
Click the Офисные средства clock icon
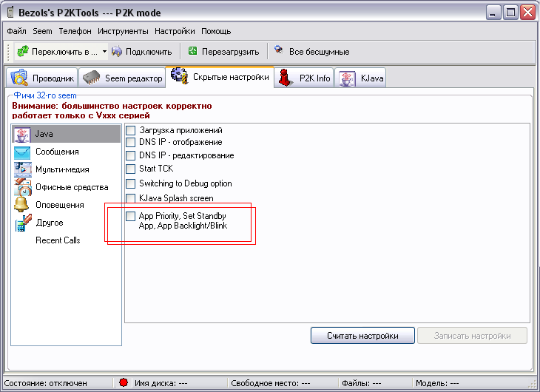point(23,187)
